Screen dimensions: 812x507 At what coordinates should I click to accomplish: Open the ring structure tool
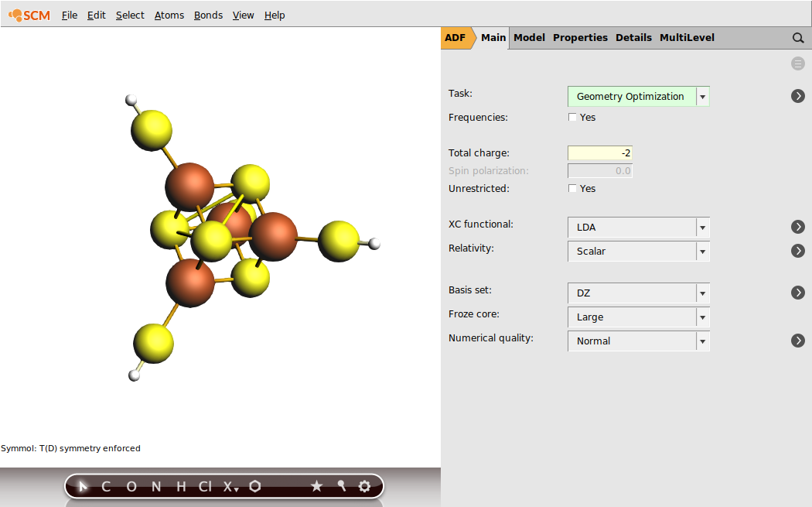[255, 486]
